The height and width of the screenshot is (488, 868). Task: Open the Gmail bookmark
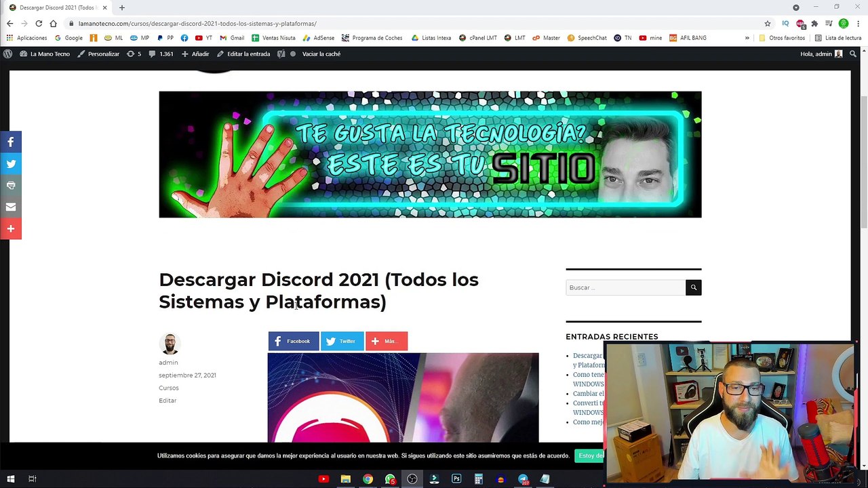coord(232,38)
